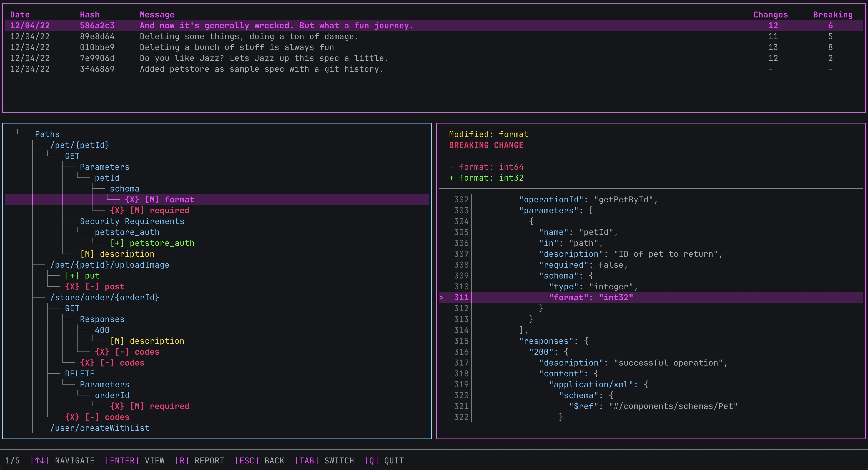
Task: Click the [TAB] SWITCH shortcut
Action: tap(324, 460)
